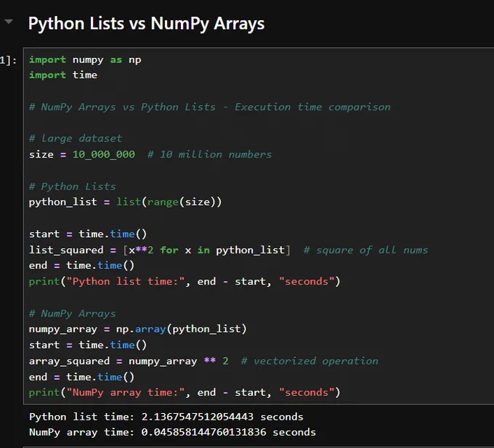Click the comment 'Execution time comparison' line

pyautogui.click(x=209, y=107)
